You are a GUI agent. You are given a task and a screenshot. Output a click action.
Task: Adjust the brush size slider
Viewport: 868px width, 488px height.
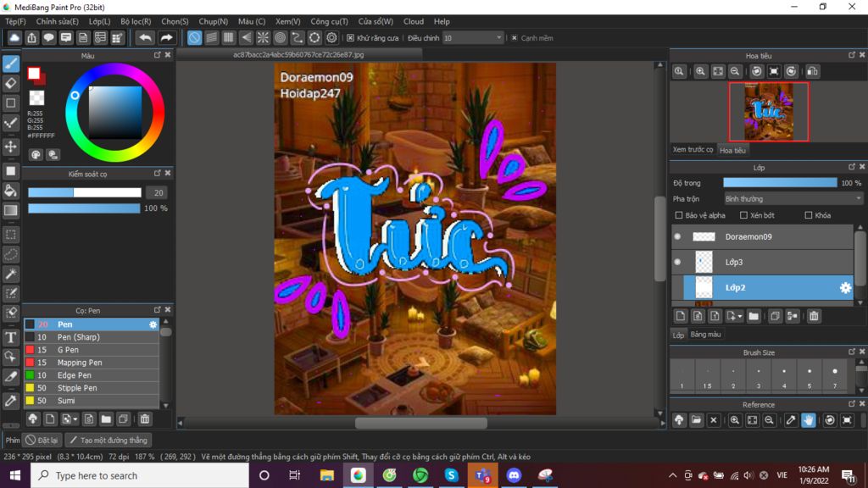[x=85, y=192]
